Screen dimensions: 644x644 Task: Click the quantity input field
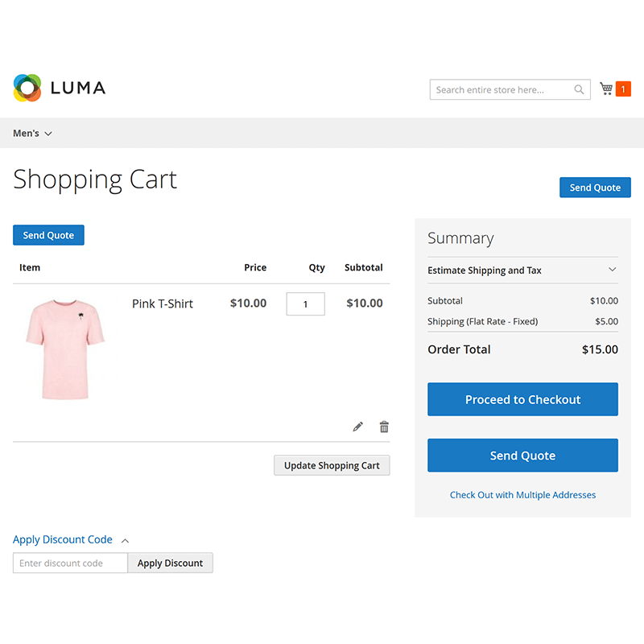pos(305,303)
